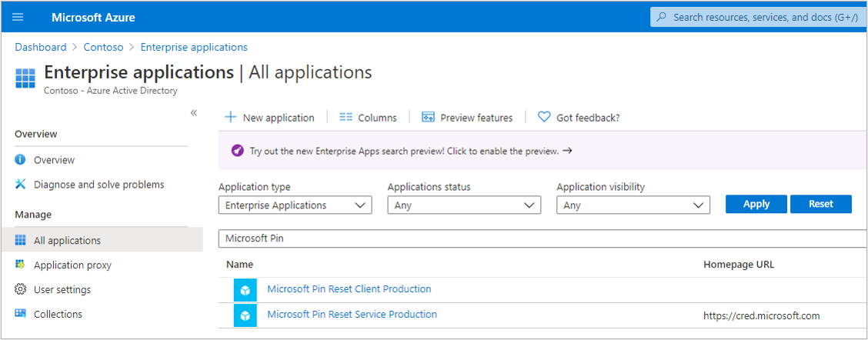Image resolution: width=868 pixels, height=340 pixels.
Task: Click the Got feedback heart icon
Action: click(544, 118)
